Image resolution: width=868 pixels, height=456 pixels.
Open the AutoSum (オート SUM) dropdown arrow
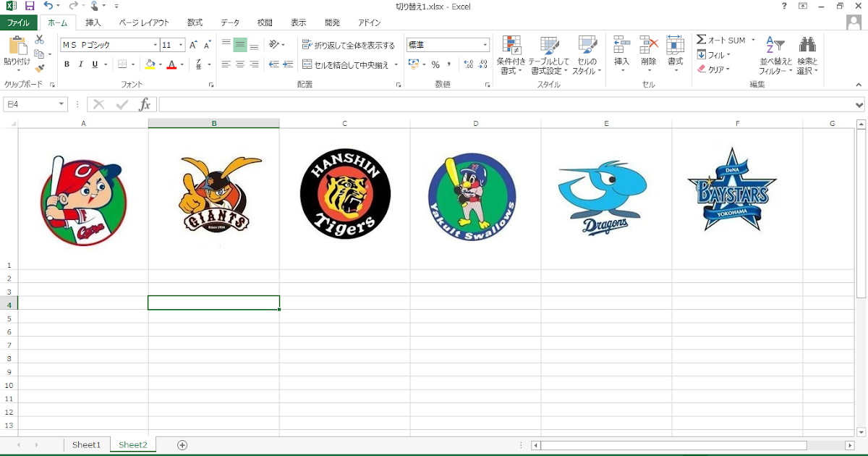click(752, 41)
